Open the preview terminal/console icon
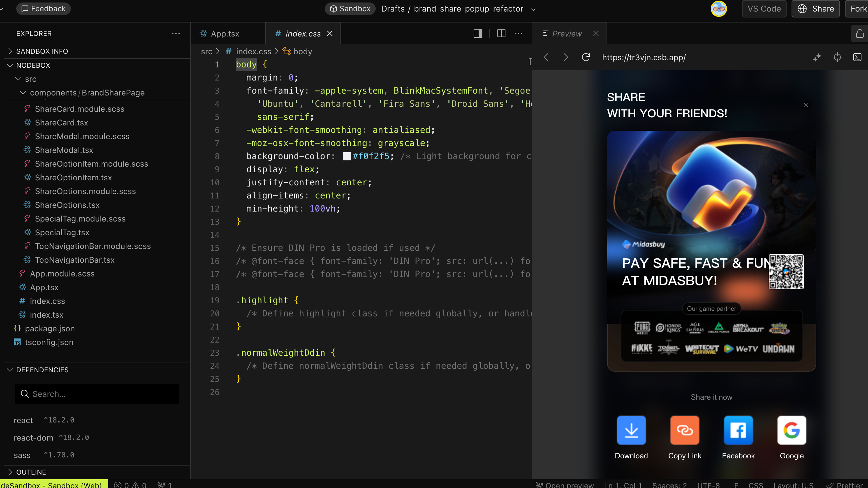 [x=858, y=57]
